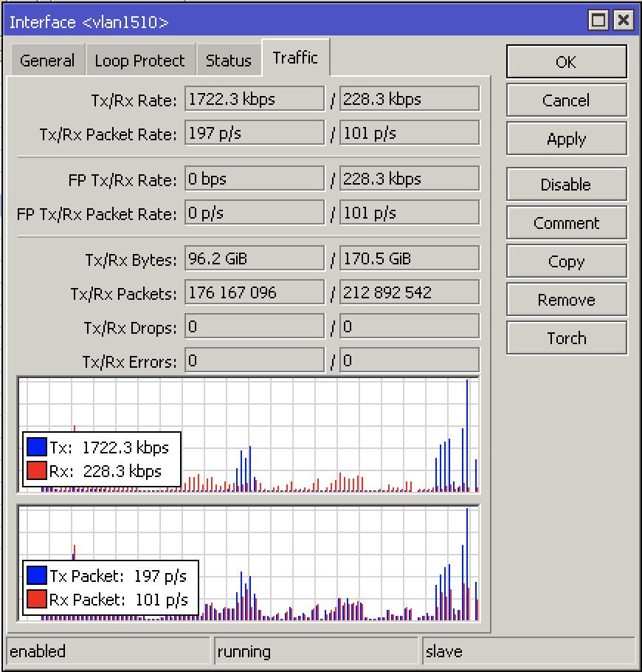This screenshot has height=672, width=642.
Task: Click the FP Rx Packet Rate 101 p/s field
Action: [410, 213]
